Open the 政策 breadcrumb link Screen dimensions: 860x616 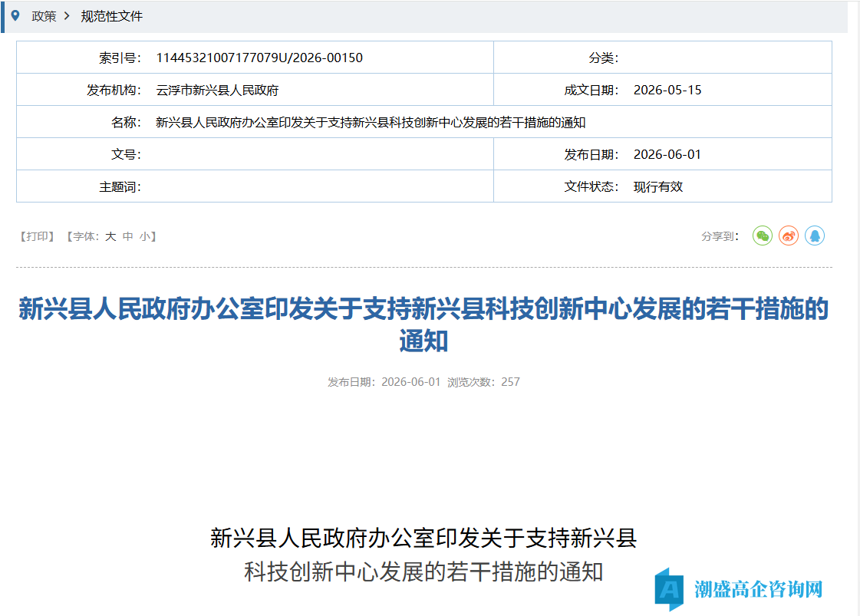(x=44, y=16)
